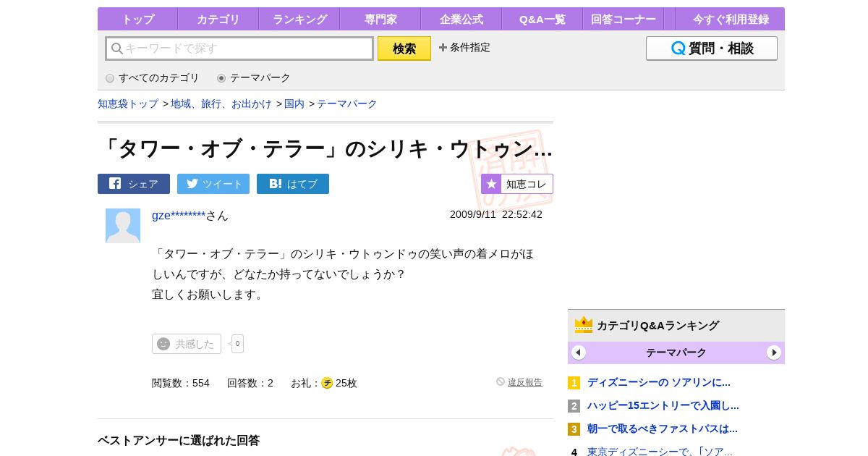Switch to the ランキング tab

[x=299, y=20]
